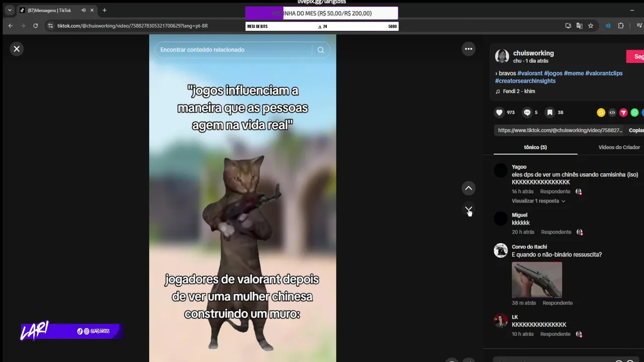644x362 pixels.
Task: Bookmark this page with star icon
Action: coord(591,26)
